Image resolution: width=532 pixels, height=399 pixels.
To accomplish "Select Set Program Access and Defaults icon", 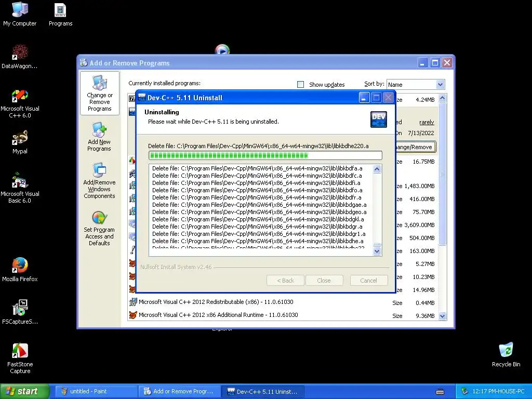I will coord(99,229).
